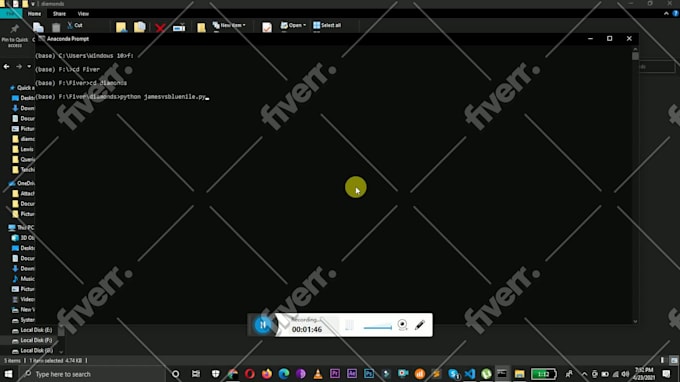The width and height of the screenshot is (680, 382).
Task: Select Local Disk (F:) in navigation pane
Action: (x=32, y=340)
